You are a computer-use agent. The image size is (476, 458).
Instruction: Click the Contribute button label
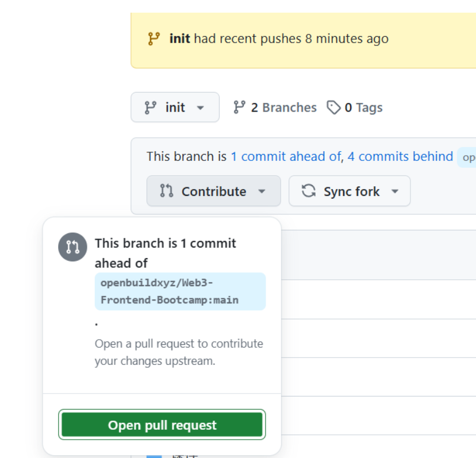(x=214, y=191)
